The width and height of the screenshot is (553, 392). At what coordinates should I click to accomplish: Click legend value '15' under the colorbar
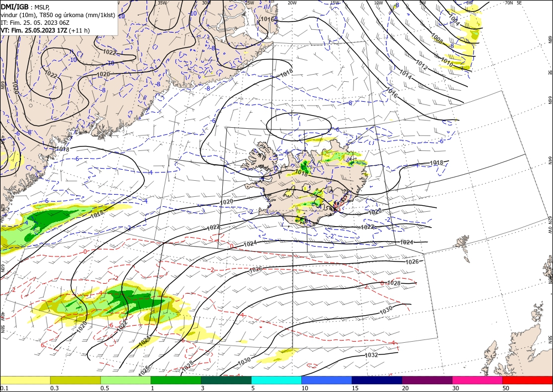[355, 388]
